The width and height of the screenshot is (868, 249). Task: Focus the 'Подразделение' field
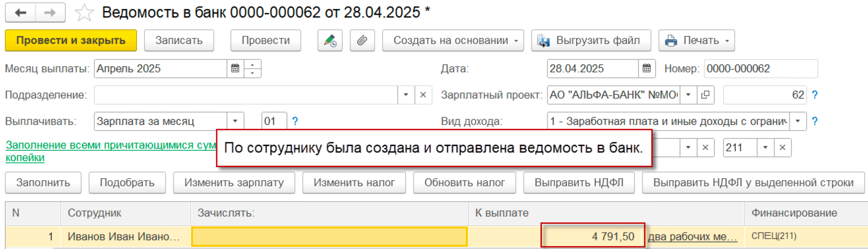tap(246, 95)
